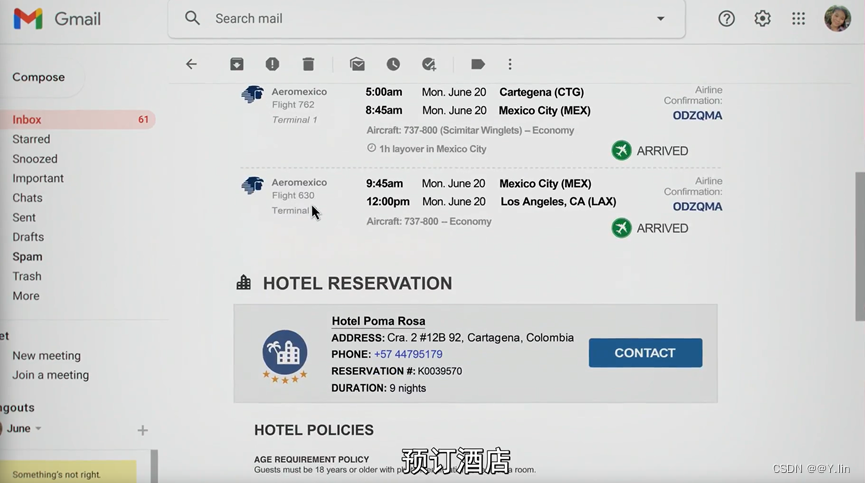
Task: Click the AGE REQUIREMENT POLICY heading
Action: (x=311, y=459)
